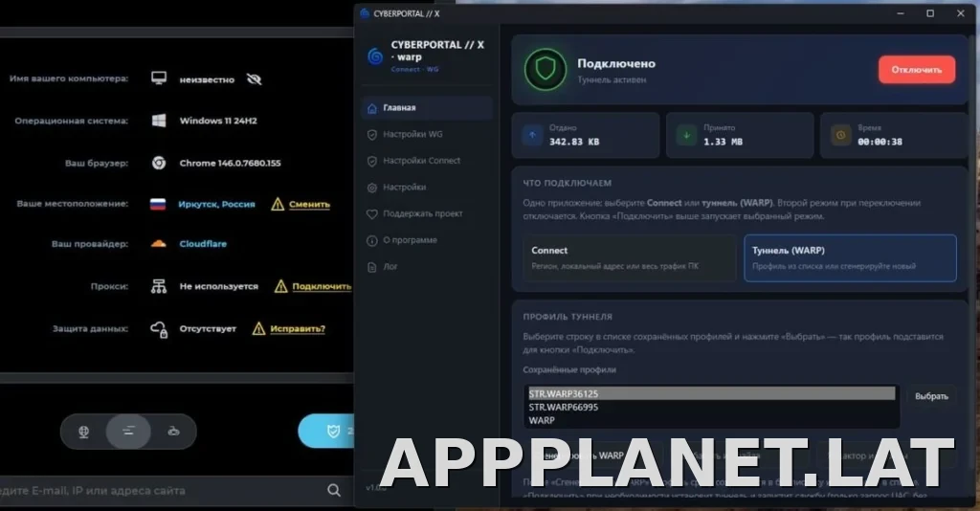Click the shield icon beside Настройки Connect

click(372, 161)
